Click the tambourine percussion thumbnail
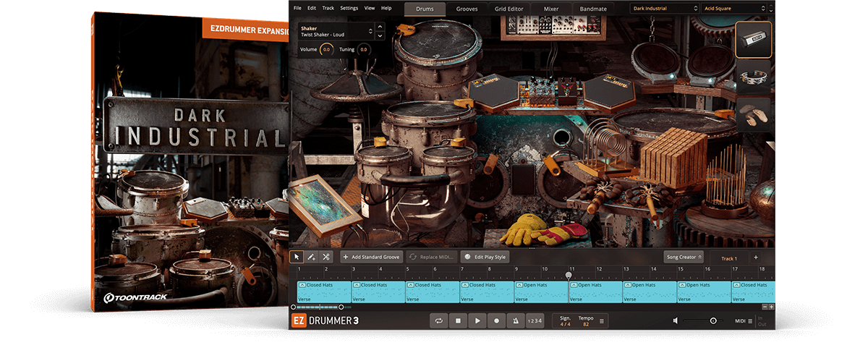This screenshot has width=868, height=353. pos(754,78)
